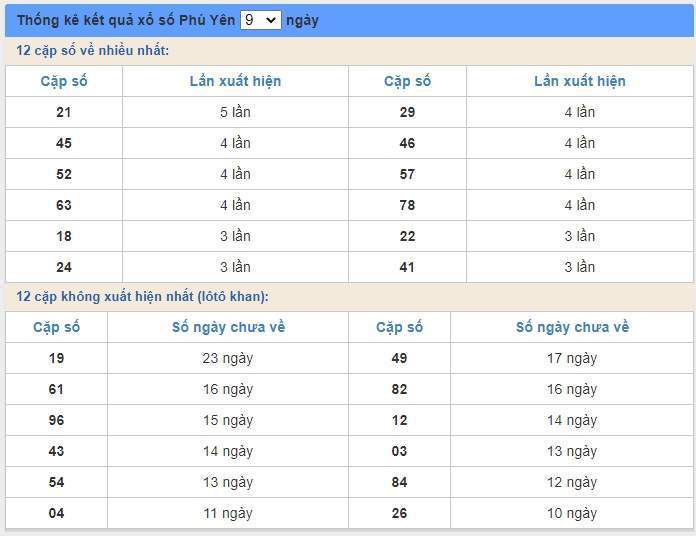Click the '12 cặp số về nhiều nhất' heading
696x536 pixels.
point(92,51)
